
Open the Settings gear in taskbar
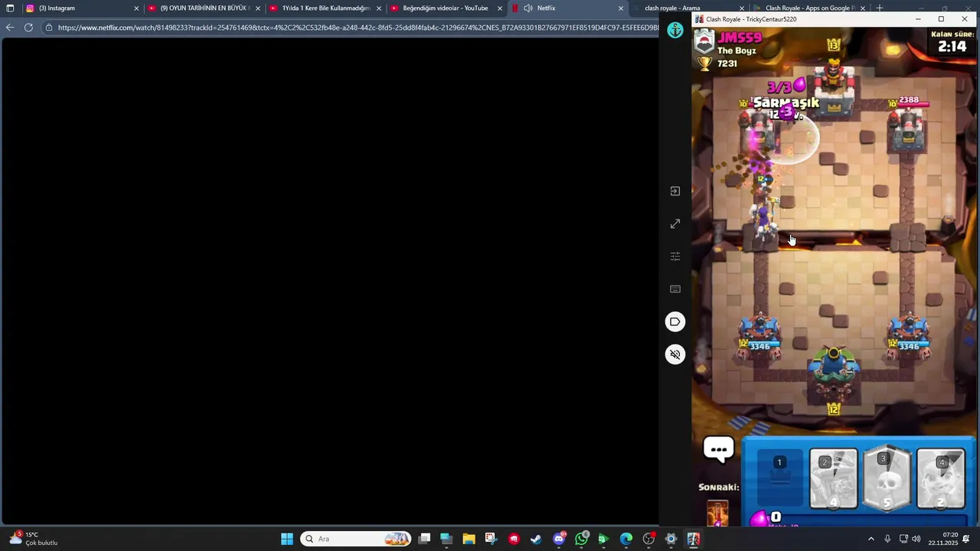coord(671,539)
